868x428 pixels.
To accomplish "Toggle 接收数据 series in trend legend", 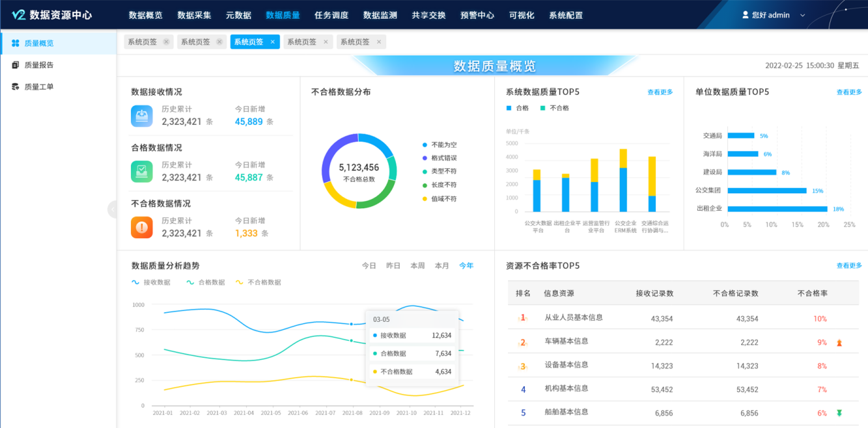I will (151, 282).
